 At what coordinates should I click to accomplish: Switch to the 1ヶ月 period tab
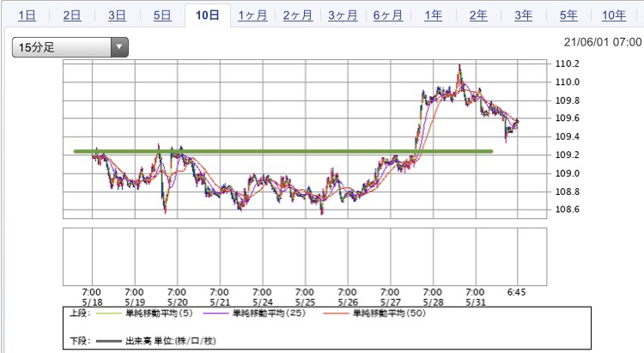[252, 15]
